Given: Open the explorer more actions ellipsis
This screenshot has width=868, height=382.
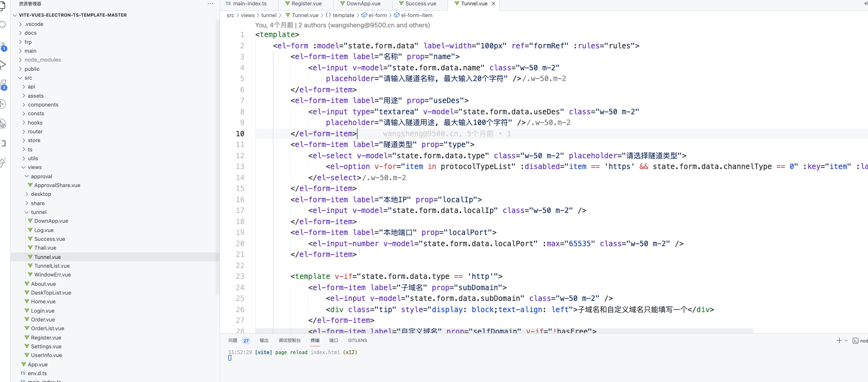Looking at the screenshot, I should click(x=210, y=3).
